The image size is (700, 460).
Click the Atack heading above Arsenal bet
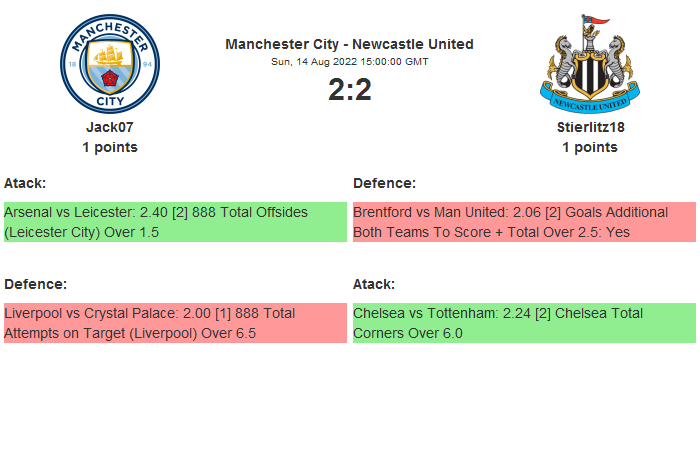(x=25, y=183)
